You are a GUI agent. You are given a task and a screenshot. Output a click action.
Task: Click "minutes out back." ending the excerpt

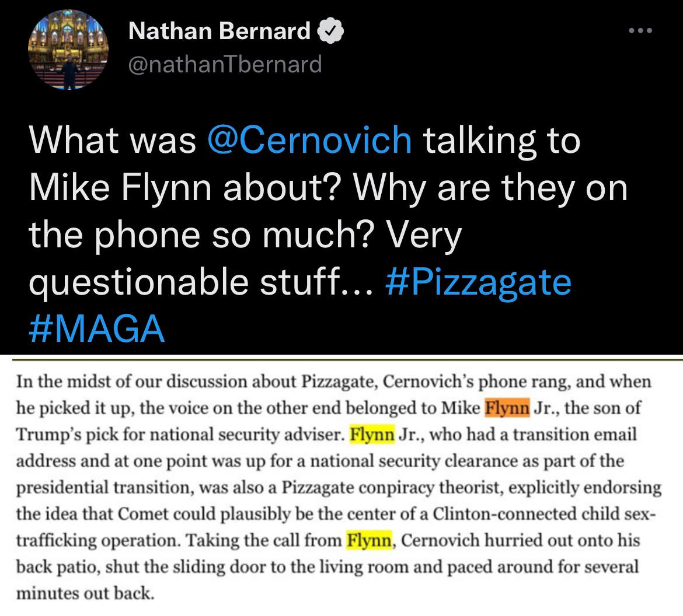pyautogui.click(x=86, y=593)
